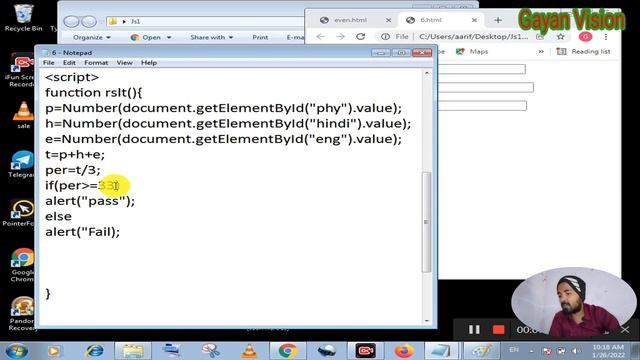Switch to the even.html tab
This screenshot has width=640, height=360.
350,20
